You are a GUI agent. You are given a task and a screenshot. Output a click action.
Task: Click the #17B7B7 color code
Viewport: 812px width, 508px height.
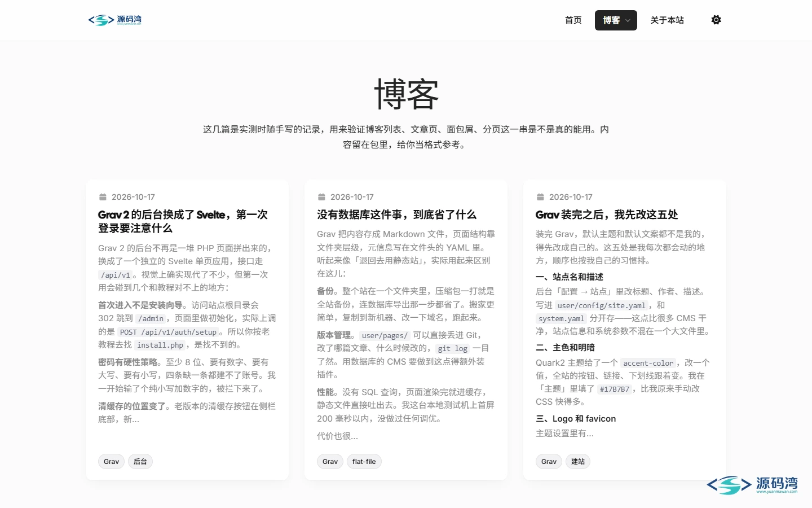click(x=615, y=389)
